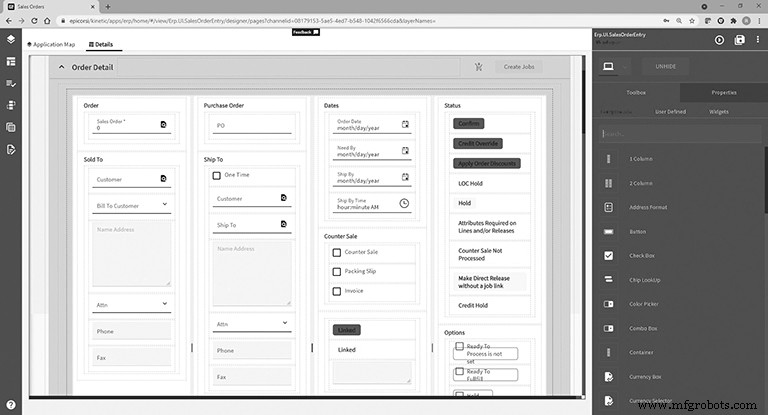
Task: Toggle Ready To Fulfill checkbox
Action: coord(459,371)
